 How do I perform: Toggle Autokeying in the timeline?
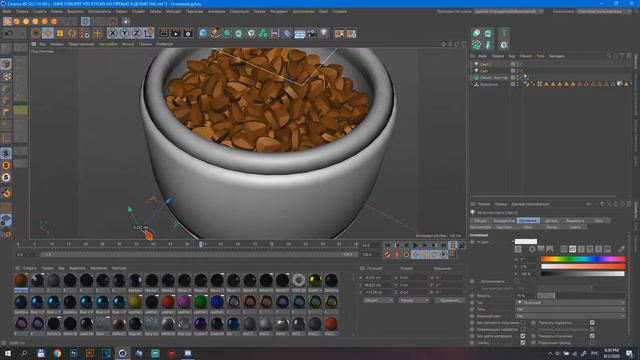pos(397,254)
